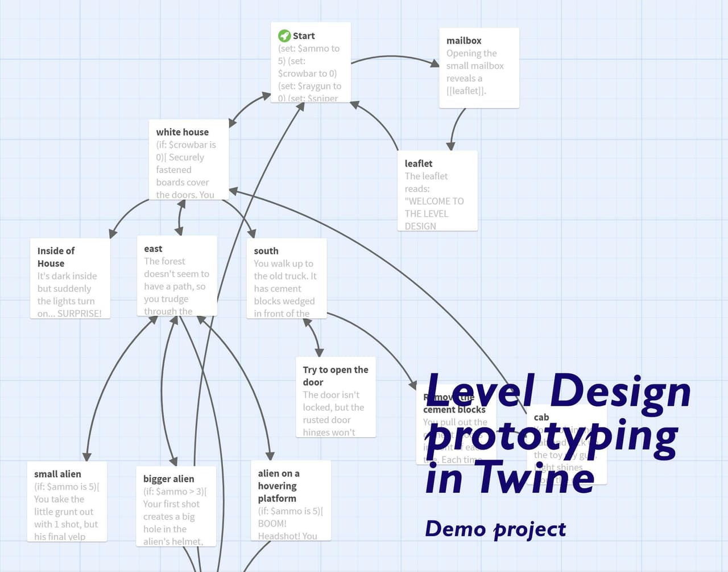Click '(set: $ammo to 5)' text in Start
The image size is (728, 572).
[x=308, y=55]
